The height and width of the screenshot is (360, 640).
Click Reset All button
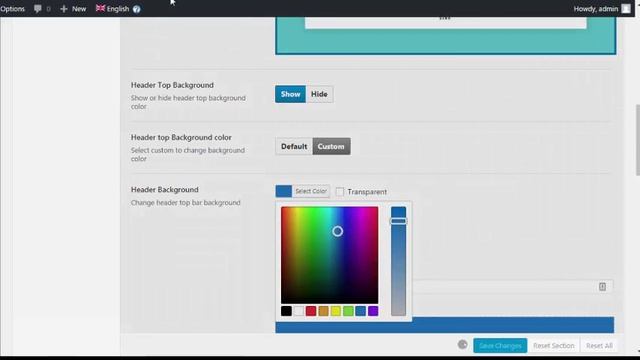click(x=599, y=345)
